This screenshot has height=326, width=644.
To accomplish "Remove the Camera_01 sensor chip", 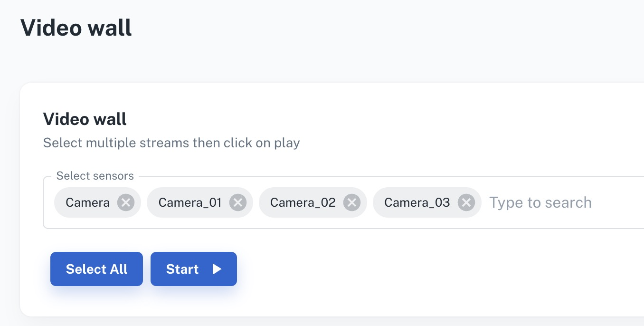I will tap(237, 203).
